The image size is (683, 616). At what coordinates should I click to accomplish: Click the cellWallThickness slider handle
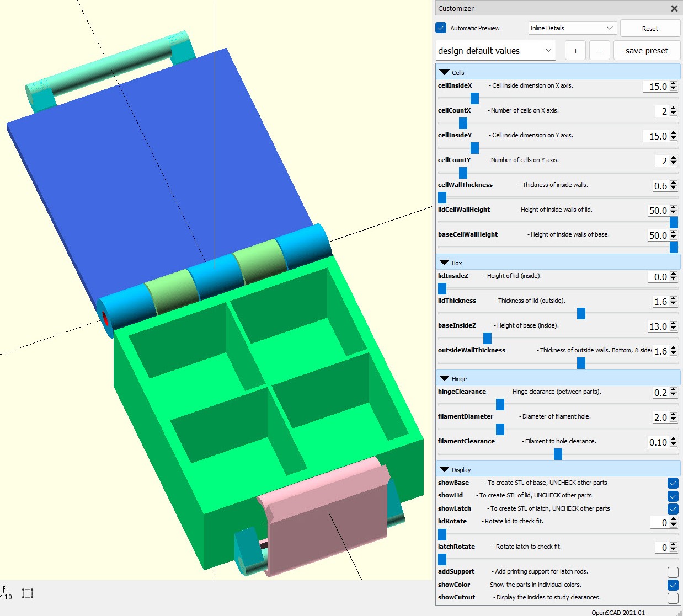tap(441, 197)
